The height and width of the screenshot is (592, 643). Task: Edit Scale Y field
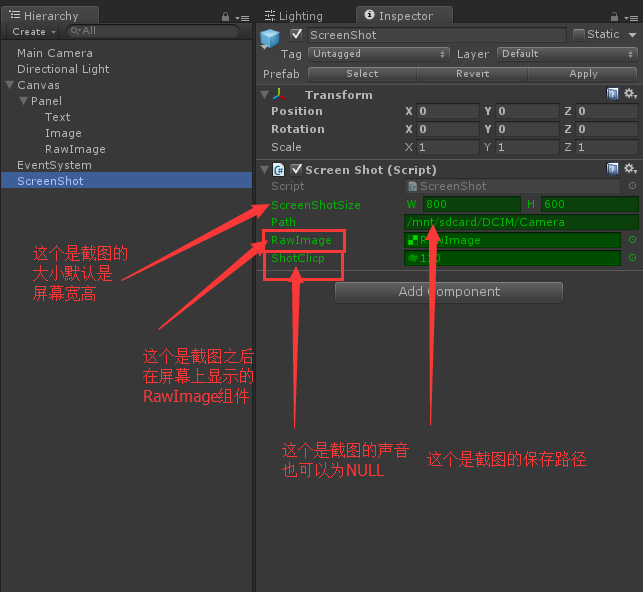(527, 147)
